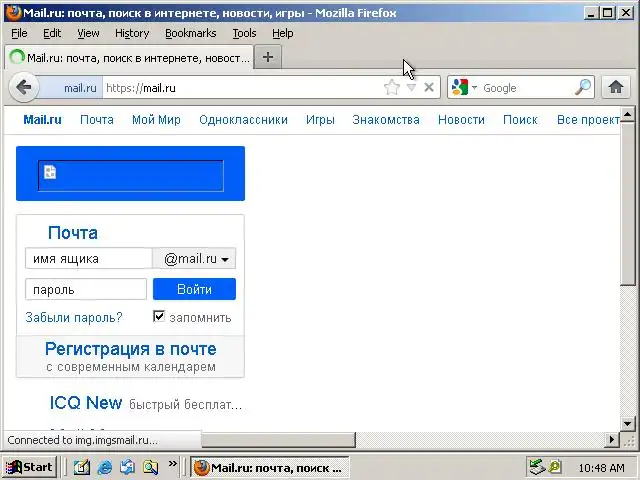640x480 pixels.
Task: Open Одноклассники navigation link
Action: [243, 120]
